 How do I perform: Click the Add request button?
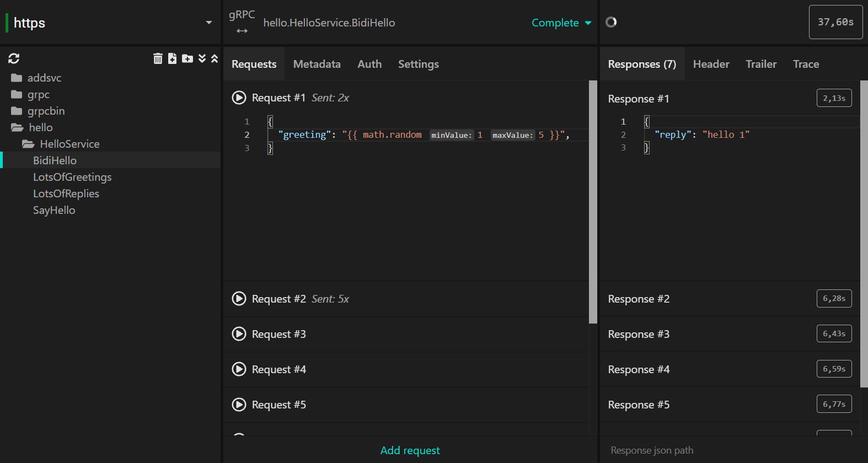tap(410, 450)
